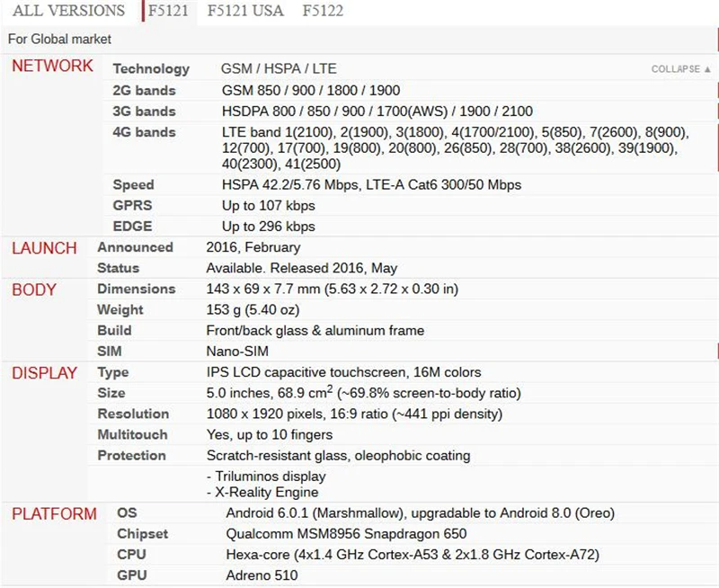The height and width of the screenshot is (588, 719).
Task: Open the GPRS label link
Action: pyautogui.click(x=132, y=206)
